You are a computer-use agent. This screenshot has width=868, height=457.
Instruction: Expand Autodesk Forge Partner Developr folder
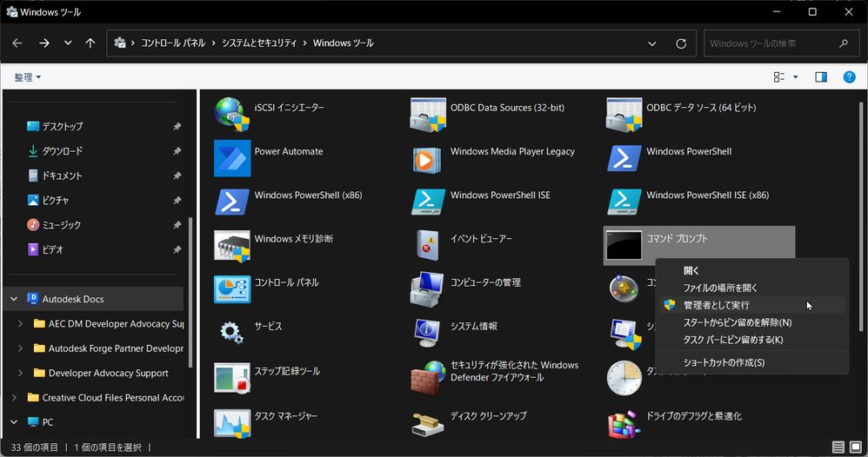tap(21, 348)
